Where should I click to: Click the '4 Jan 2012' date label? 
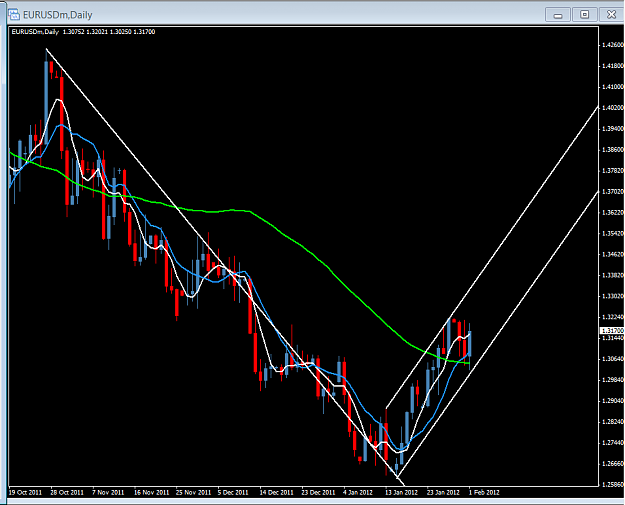click(x=358, y=493)
